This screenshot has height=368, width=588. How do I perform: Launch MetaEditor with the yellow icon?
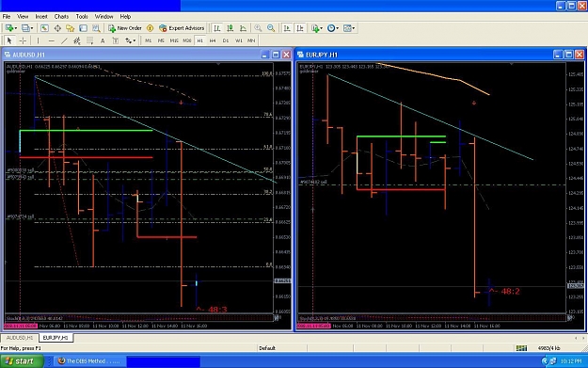[x=150, y=28]
